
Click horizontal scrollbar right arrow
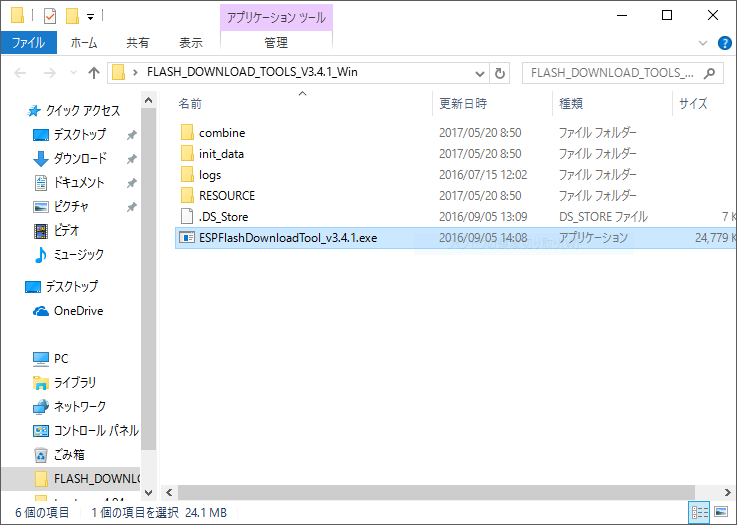coord(728,493)
